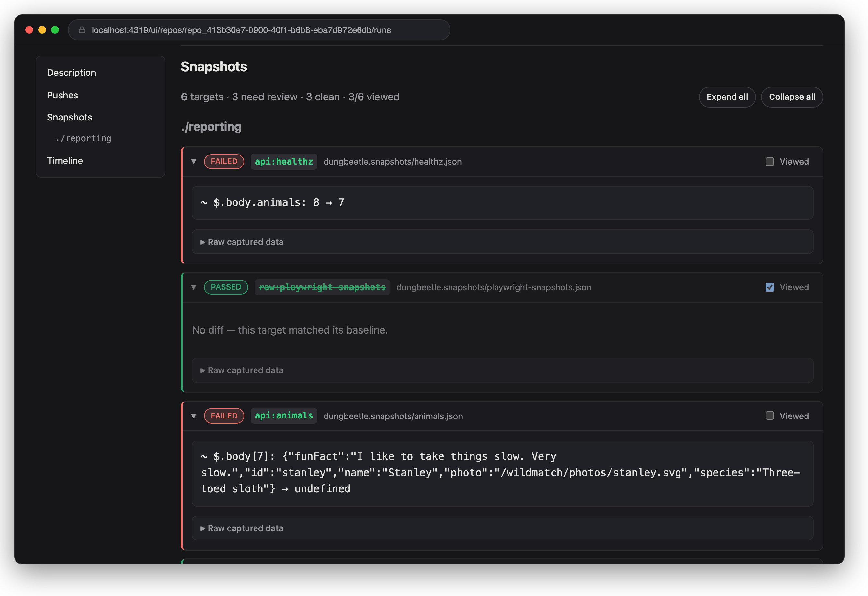Image resolution: width=868 pixels, height=596 pixels.
Task: Click the browser URL address field
Action: [x=259, y=30]
